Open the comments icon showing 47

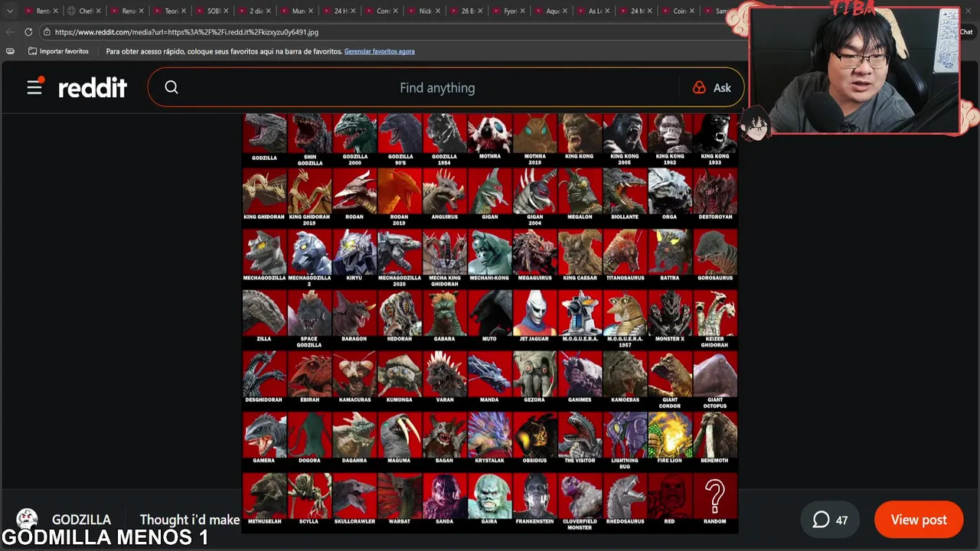[x=830, y=520]
